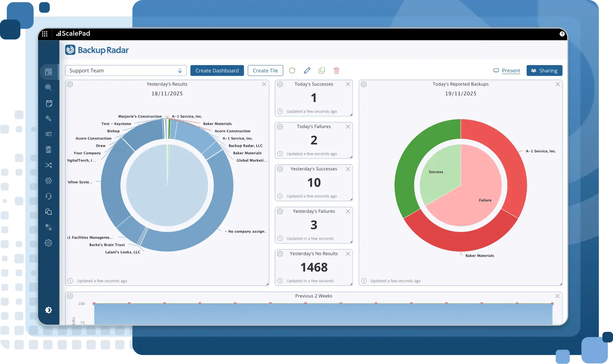The image size is (613, 364).
Task: Click the Bishop chart label
Action: 113,131
